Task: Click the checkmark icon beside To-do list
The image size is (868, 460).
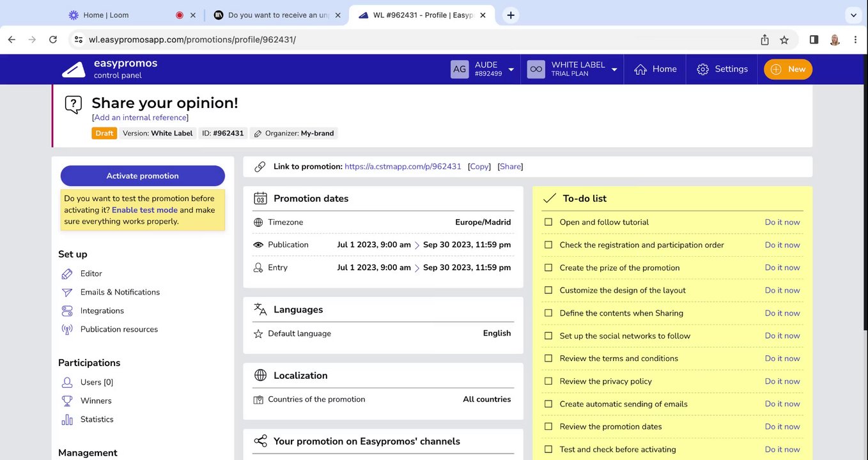Action: (x=549, y=199)
